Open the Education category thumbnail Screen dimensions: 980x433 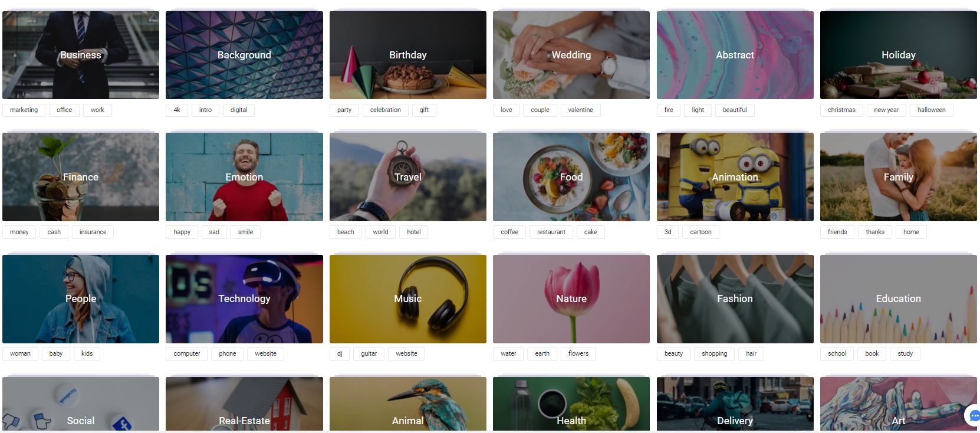898,299
